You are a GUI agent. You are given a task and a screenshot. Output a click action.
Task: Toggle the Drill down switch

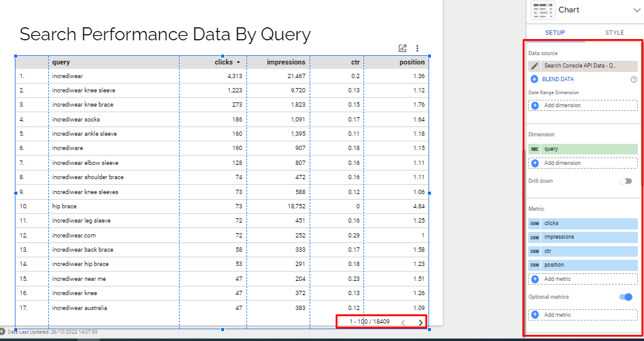pyautogui.click(x=625, y=181)
